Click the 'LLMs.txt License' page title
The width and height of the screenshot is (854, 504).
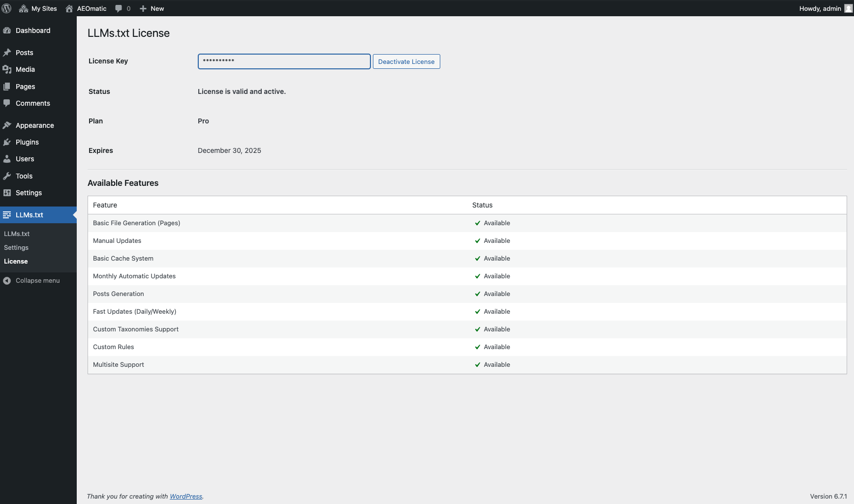(128, 33)
